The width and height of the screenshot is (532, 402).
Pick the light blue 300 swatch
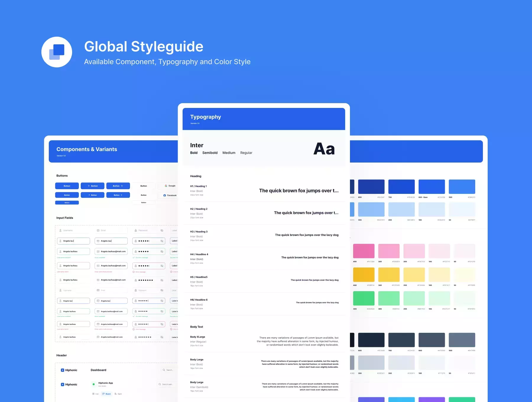[x=371, y=210]
